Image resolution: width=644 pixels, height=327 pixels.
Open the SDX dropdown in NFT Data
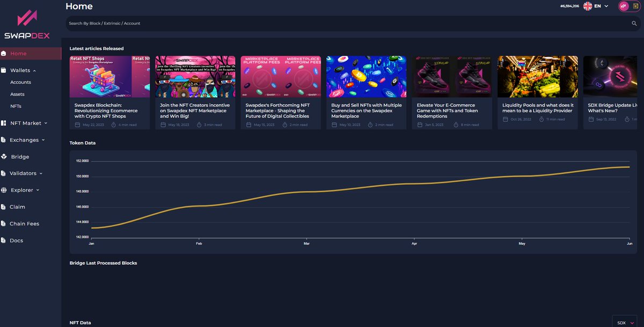point(625,322)
